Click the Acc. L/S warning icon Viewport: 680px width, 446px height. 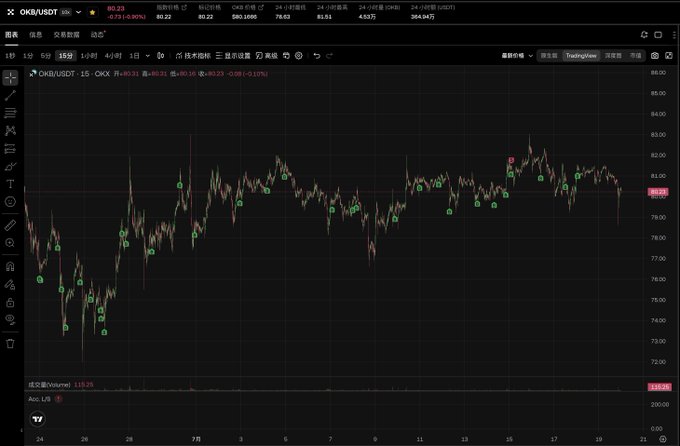pos(59,399)
